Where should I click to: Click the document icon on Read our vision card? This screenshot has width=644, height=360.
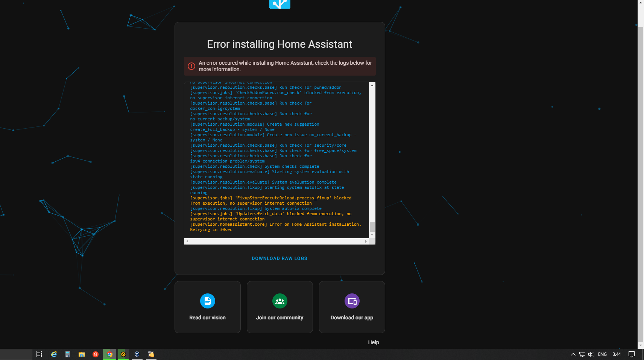207,301
